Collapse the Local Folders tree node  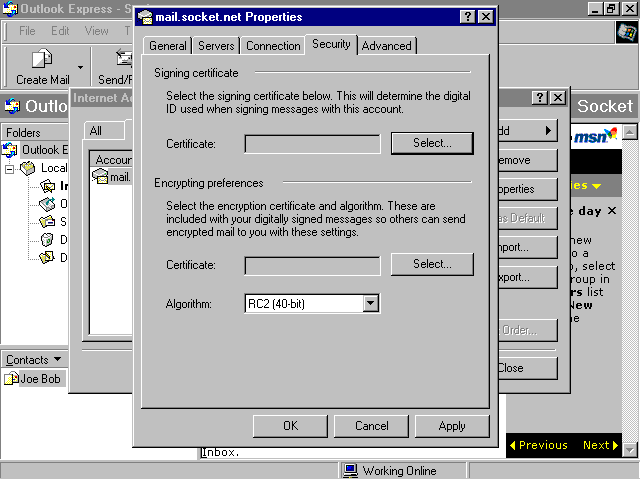click(x=9, y=169)
